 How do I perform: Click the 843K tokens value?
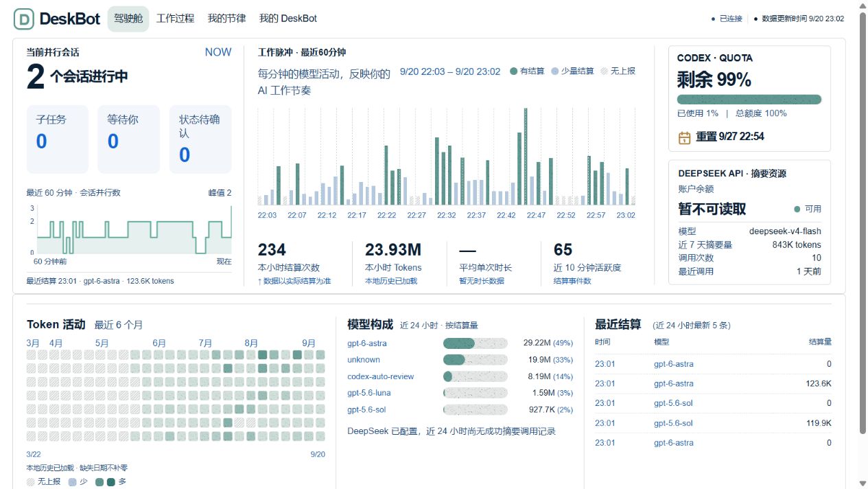point(797,244)
